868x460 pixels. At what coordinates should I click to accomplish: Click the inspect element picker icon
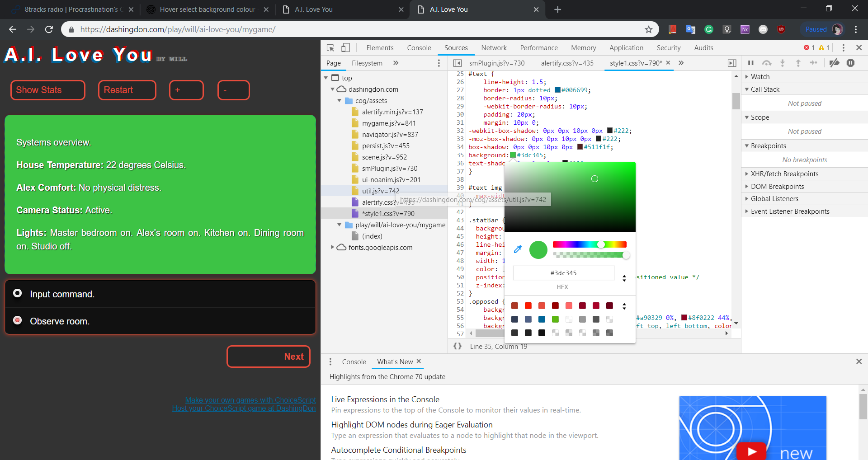click(330, 48)
